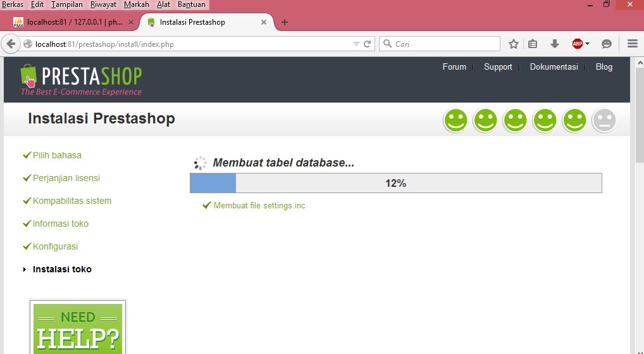Restore down the Firefox window
The height and width of the screenshot is (354, 644).
click(607, 4)
